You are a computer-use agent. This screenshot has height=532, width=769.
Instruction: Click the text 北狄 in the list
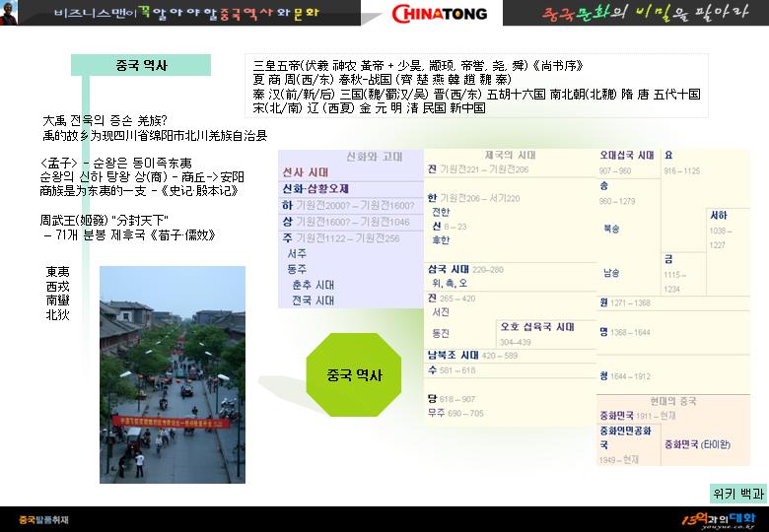pyautogui.click(x=58, y=314)
